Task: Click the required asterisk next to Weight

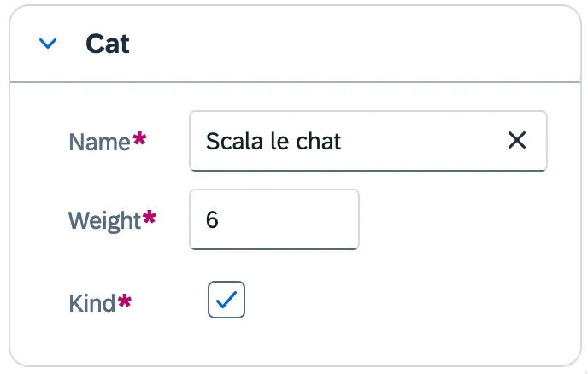Action: coord(150,219)
